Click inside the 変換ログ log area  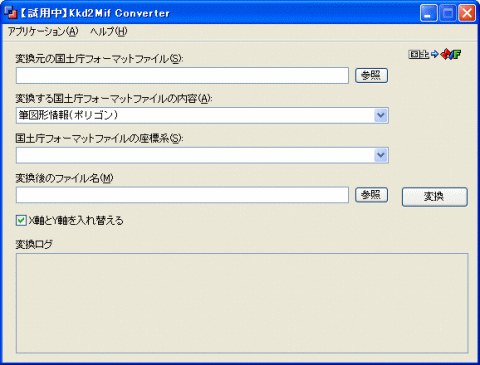pos(242,303)
